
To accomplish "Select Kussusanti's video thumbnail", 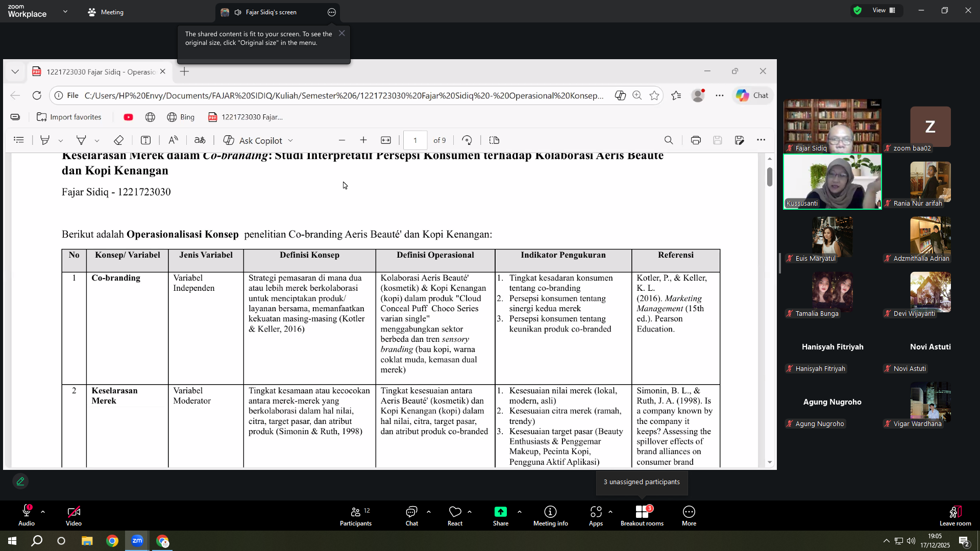I will (832, 182).
